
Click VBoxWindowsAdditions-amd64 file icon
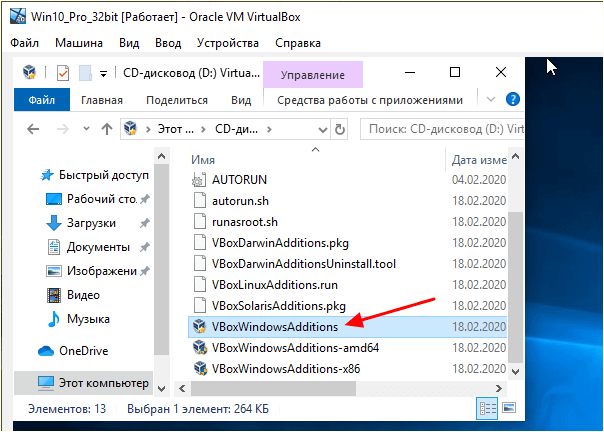pyautogui.click(x=200, y=348)
